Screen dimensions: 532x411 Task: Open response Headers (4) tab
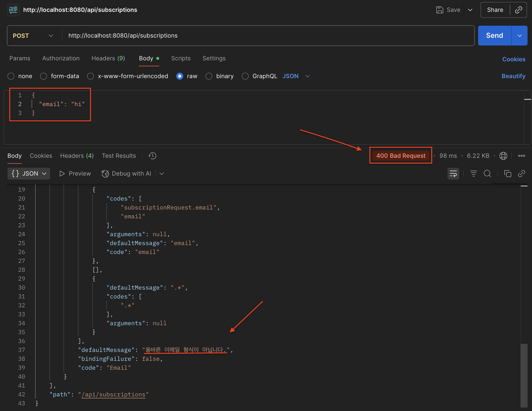point(77,156)
